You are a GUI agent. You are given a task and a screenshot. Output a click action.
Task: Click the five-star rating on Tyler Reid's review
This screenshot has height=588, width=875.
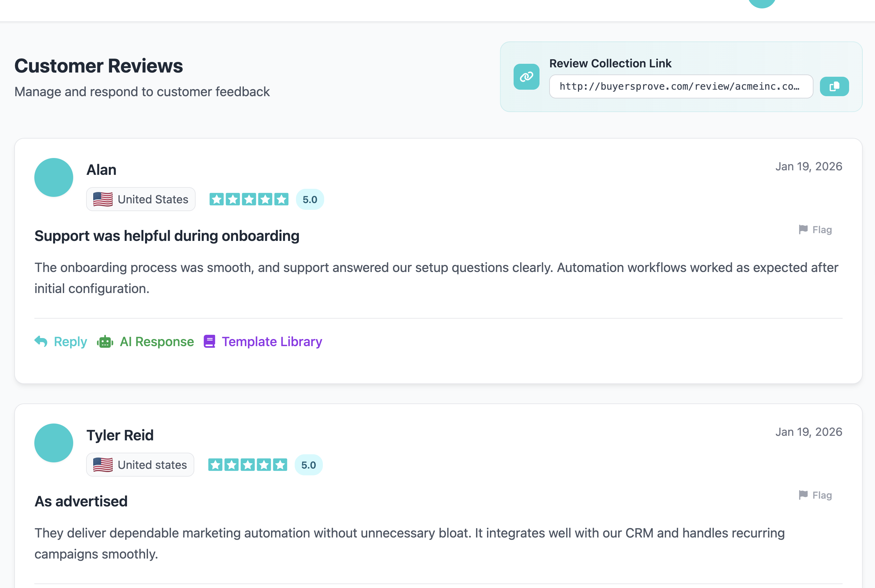(247, 465)
